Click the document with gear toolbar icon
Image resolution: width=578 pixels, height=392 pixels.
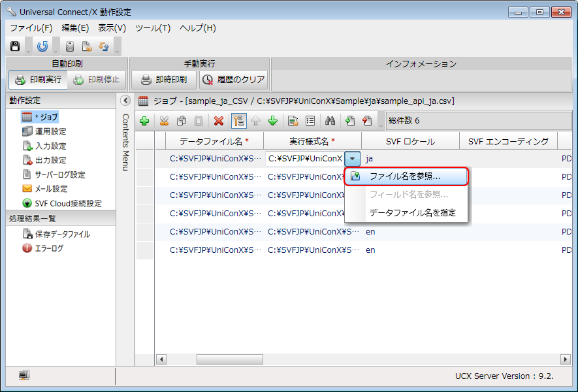[x=87, y=46]
